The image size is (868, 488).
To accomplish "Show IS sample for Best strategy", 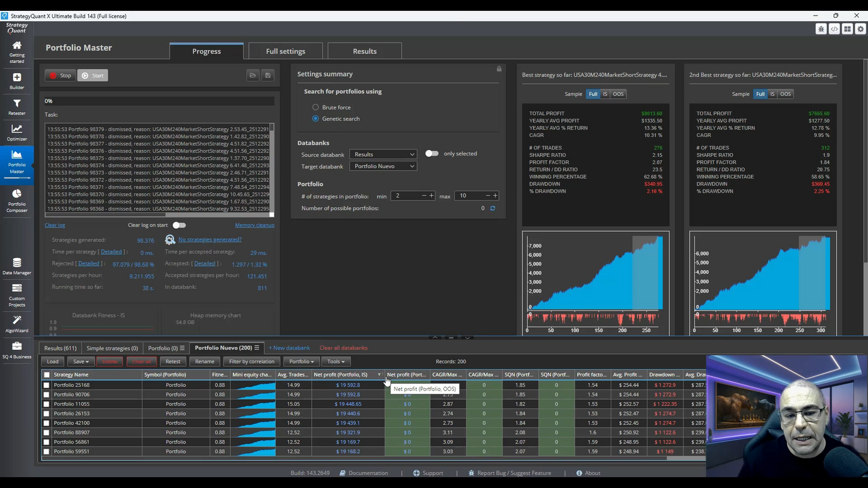I will 605,94.
